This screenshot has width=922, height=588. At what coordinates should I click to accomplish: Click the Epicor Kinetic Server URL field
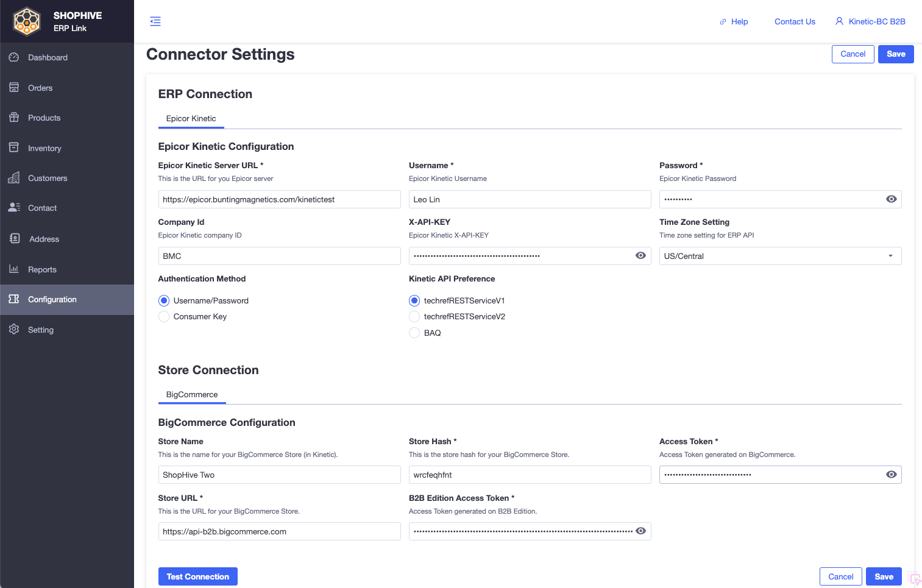[279, 199]
